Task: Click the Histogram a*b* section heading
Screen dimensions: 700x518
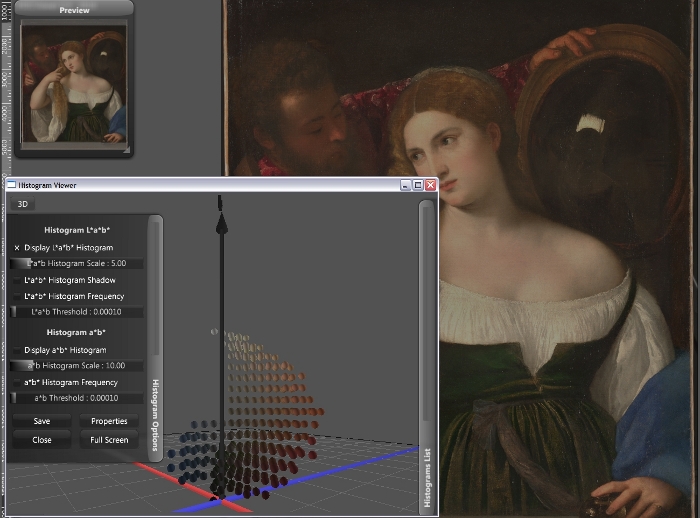Action: point(76,333)
